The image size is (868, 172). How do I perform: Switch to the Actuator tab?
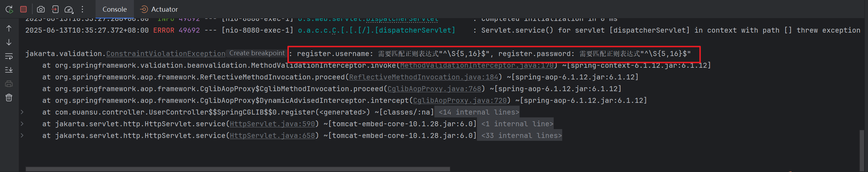pos(159,9)
